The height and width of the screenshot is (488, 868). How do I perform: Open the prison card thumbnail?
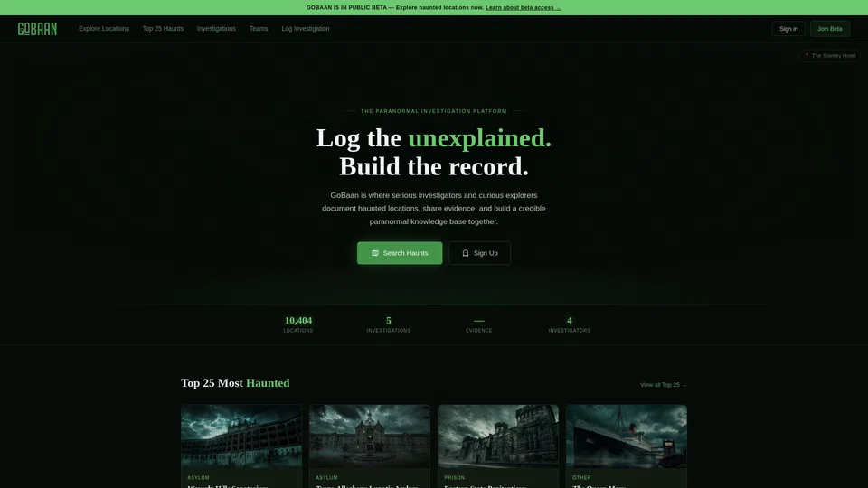(498, 436)
